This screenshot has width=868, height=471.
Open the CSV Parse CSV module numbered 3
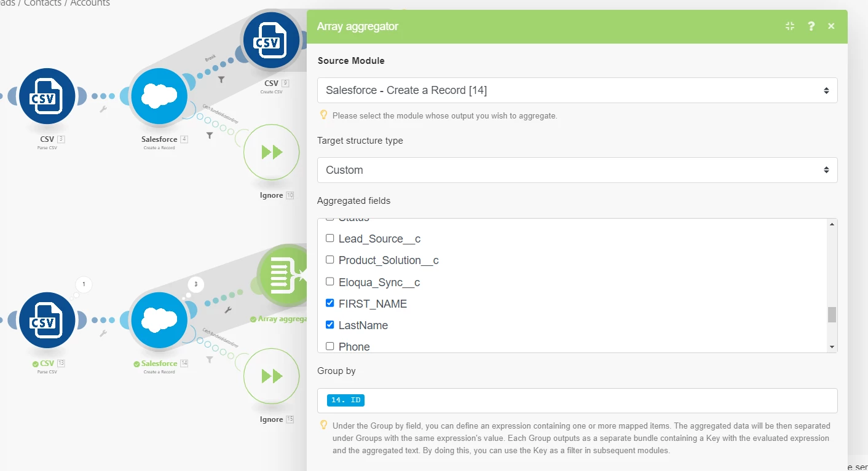pyautogui.click(x=47, y=96)
